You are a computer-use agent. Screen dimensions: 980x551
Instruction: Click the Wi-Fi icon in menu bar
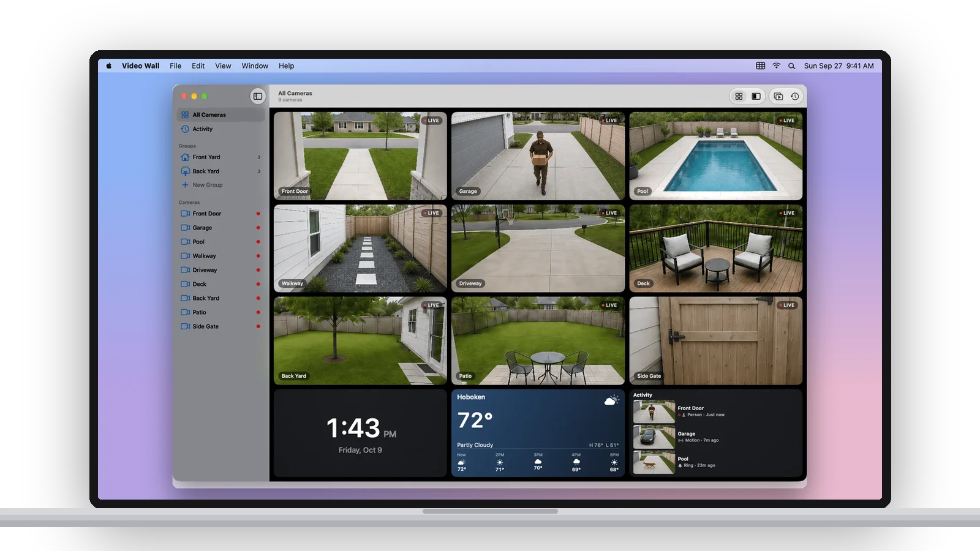click(x=777, y=66)
